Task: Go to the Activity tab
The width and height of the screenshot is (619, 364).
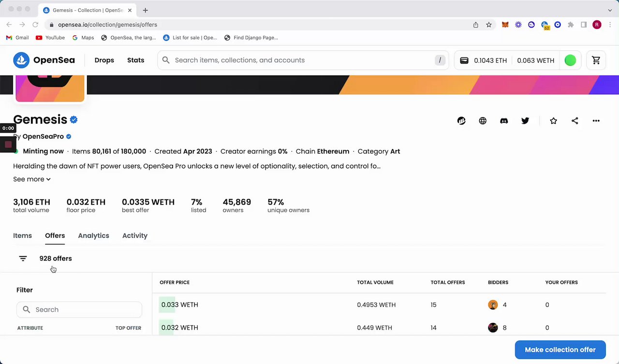Action: tap(135, 235)
